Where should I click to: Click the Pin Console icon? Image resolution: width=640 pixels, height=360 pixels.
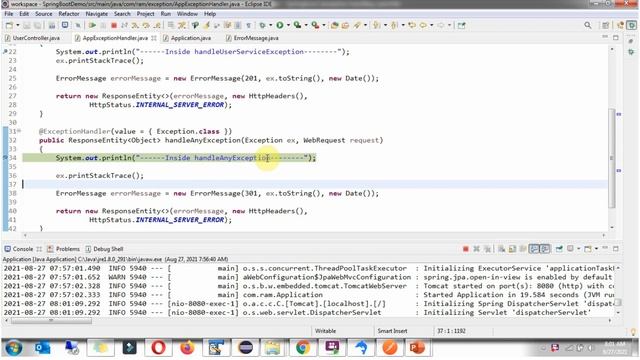pyautogui.click(x=559, y=249)
